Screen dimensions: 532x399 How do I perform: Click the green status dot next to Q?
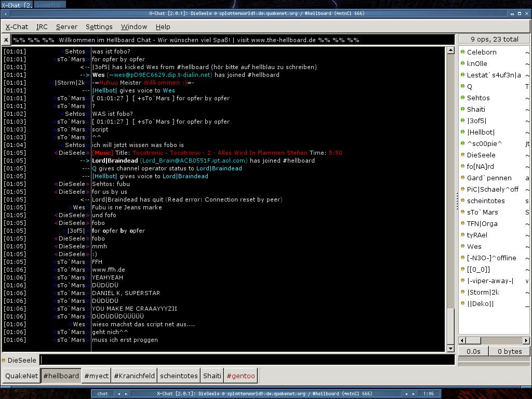click(x=462, y=86)
